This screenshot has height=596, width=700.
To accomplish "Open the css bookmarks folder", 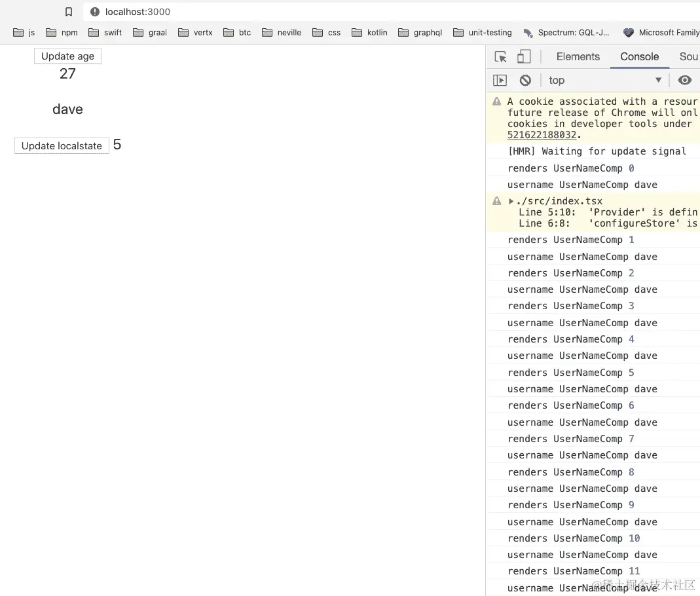I will click(x=326, y=33).
